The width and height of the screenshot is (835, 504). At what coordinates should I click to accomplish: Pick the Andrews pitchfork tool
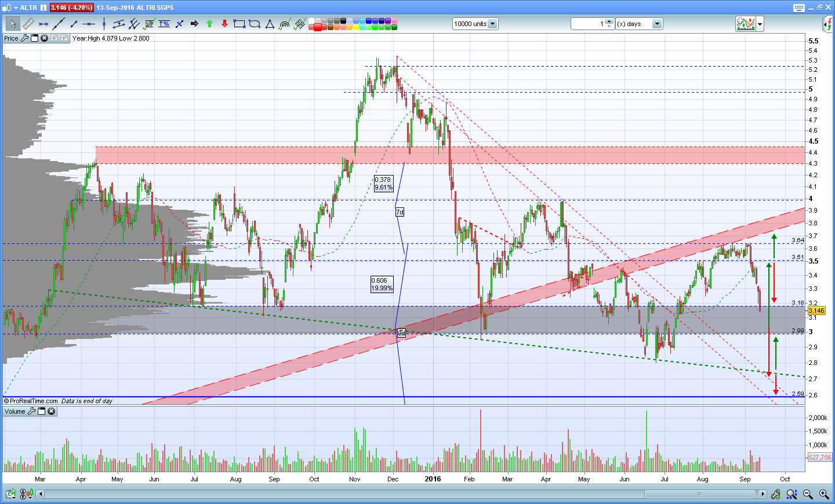[x=134, y=24]
